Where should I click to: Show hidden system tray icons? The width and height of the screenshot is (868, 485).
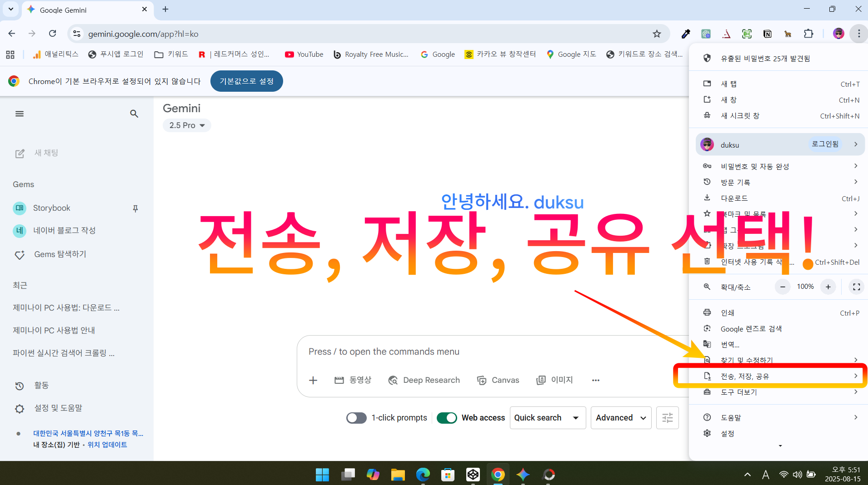click(x=748, y=475)
